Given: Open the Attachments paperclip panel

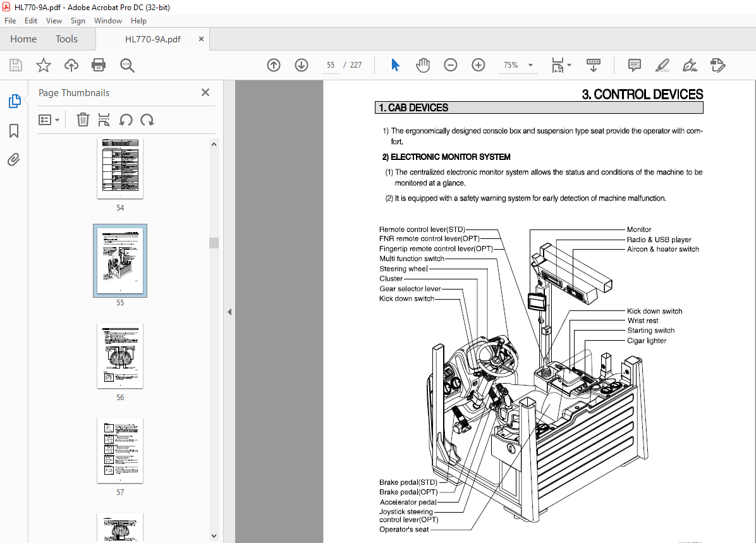Looking at the screenshot, I should (14, 160).
